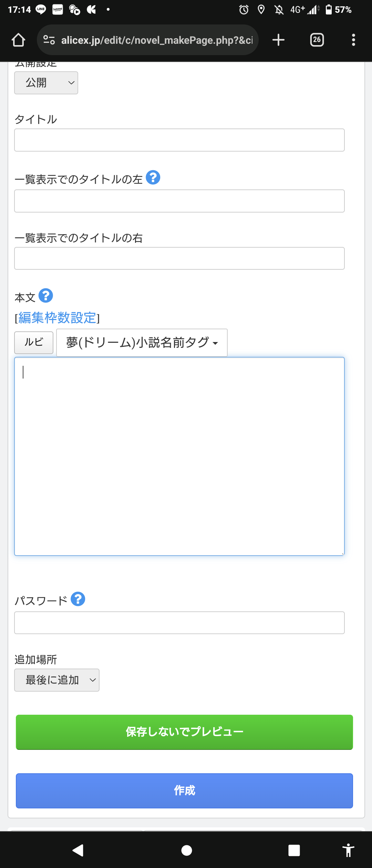Tap the accessibility icon in navigation bar
Screen dimensions: 372x868
click(x=348, y=850)
